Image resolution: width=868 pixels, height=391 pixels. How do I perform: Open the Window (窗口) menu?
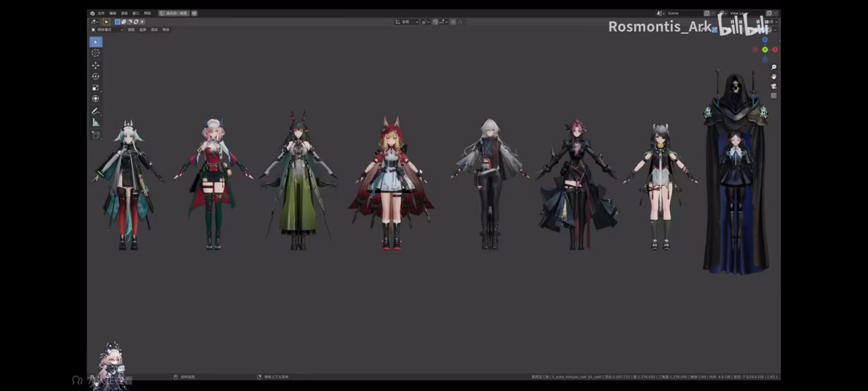click(x=136, y=13)
